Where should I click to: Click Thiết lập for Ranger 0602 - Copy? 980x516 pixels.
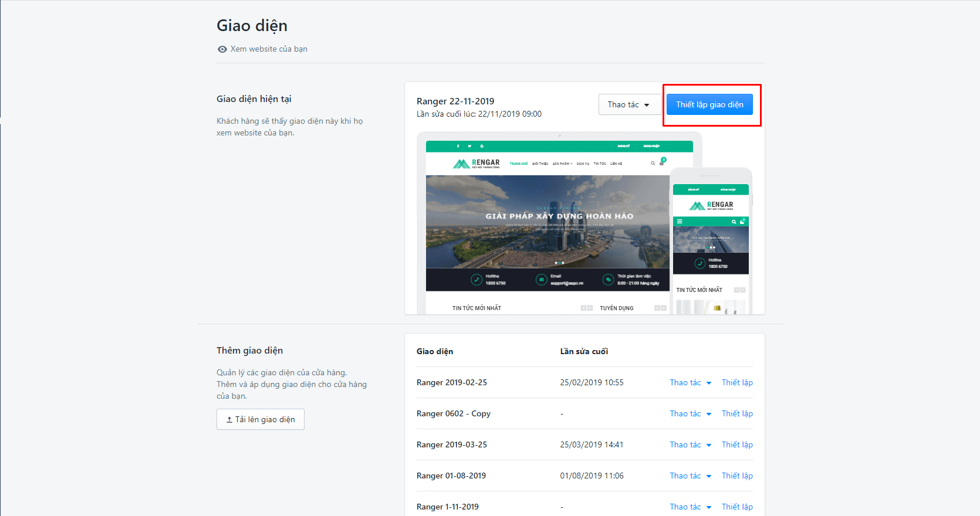737,413
